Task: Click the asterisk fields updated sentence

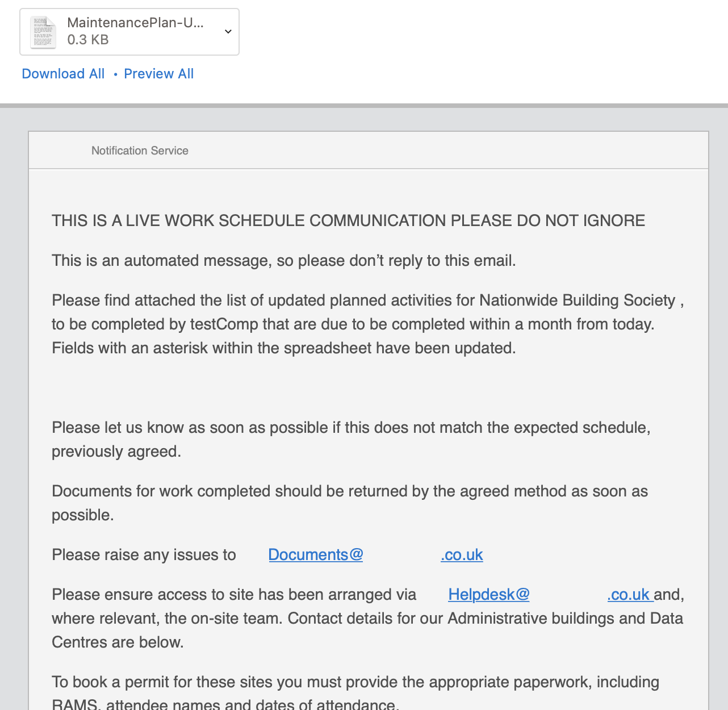Action: (284, 348)
